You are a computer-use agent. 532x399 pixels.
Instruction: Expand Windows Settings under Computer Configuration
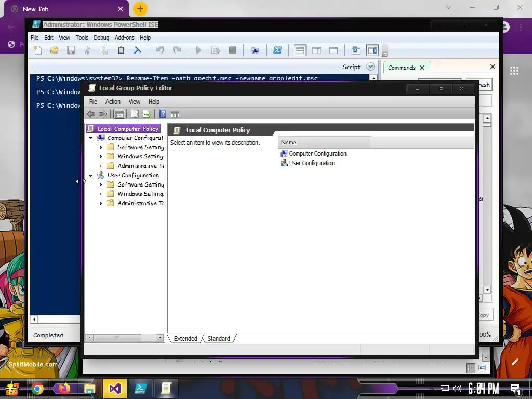(100, 157)
